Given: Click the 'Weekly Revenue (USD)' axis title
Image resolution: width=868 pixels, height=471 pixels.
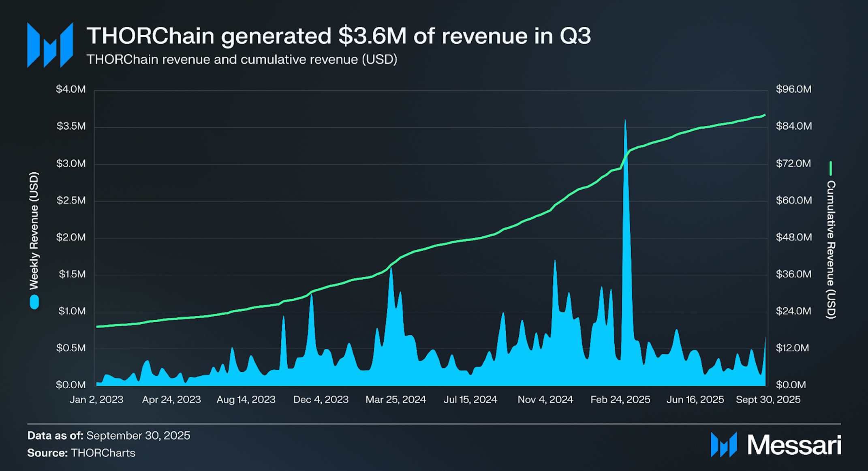Looking at the screenshot, I should pyautogui.click(x=34, y=230).
